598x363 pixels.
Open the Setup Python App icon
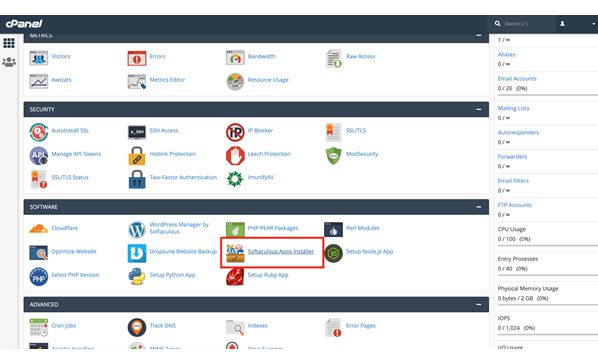click(x=137, y=276)
